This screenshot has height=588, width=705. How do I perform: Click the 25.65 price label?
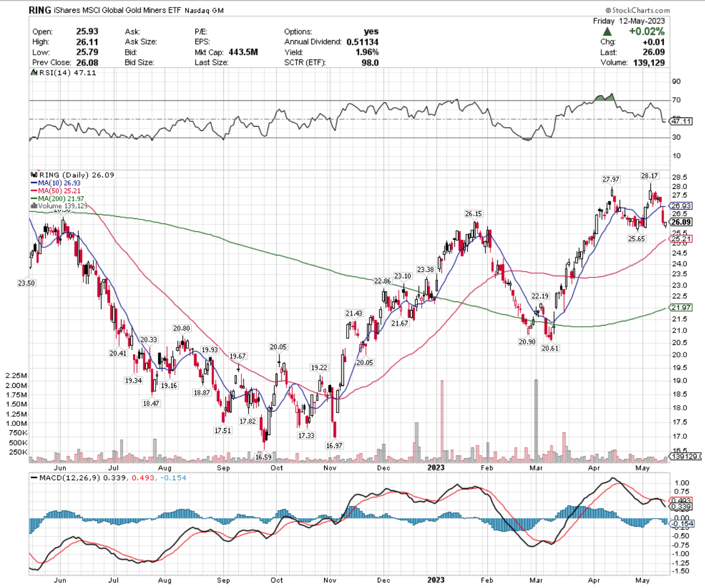(637, 239)
